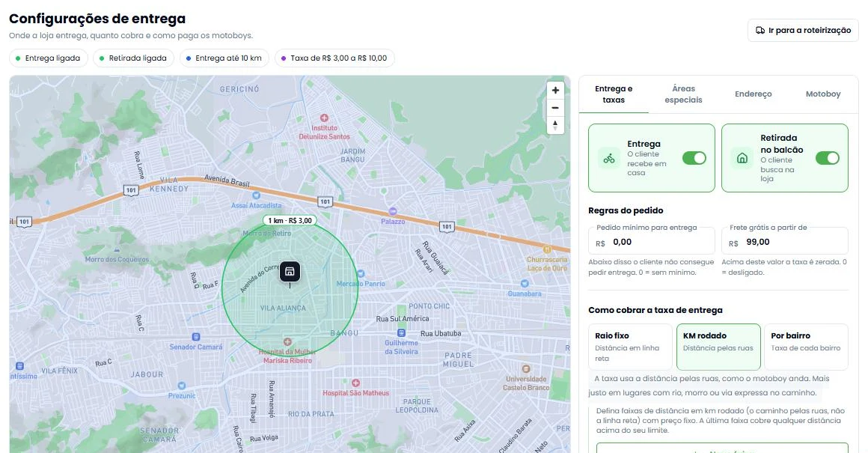Click the Configurações de entrega heading
Screen dimensions: 868x453
[97, 18]
